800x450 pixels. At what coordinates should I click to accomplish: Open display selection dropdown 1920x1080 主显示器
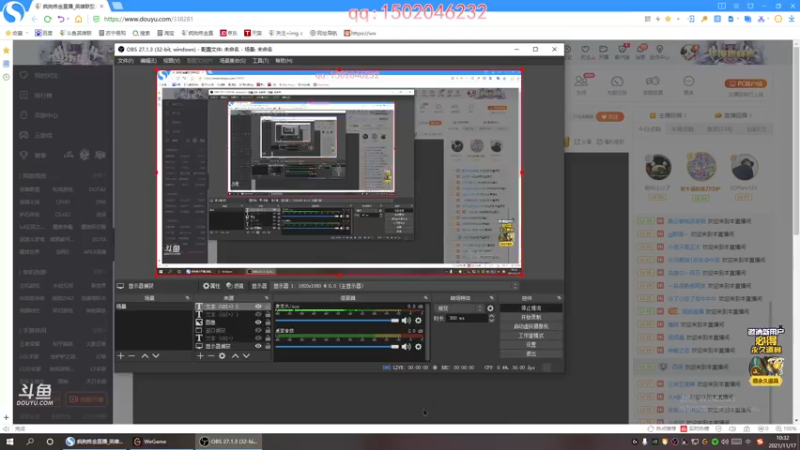395,286
